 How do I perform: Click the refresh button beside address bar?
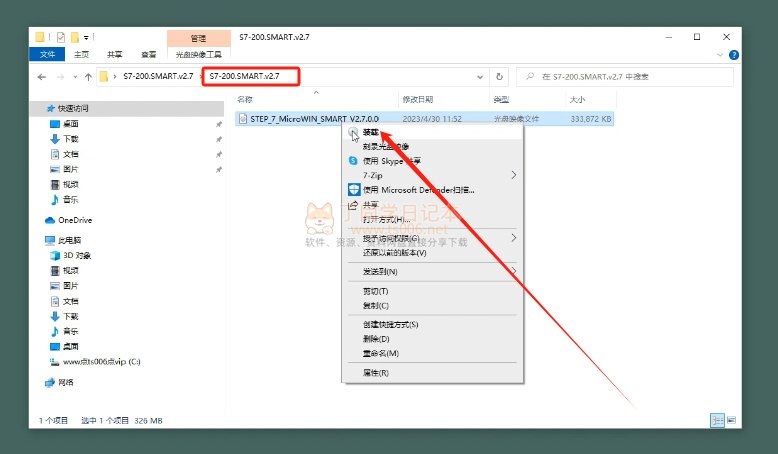[499, 77]
